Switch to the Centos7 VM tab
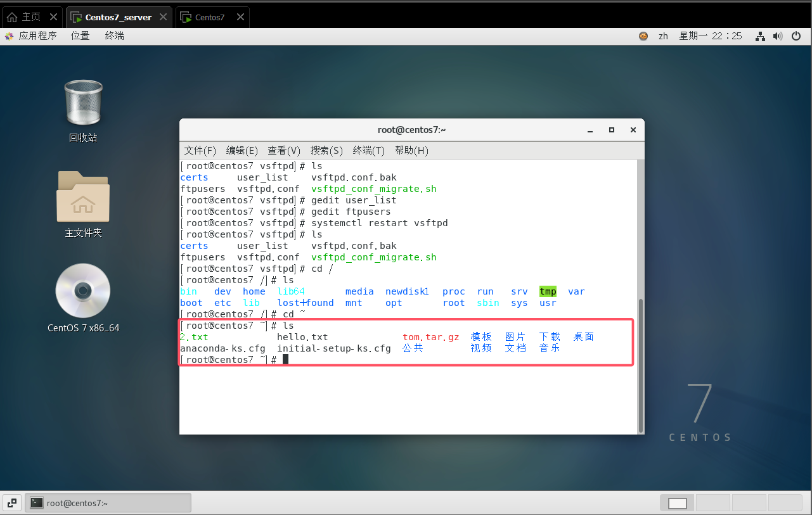The width and height of the screenshot is (812, 515). tap(209, 18)
